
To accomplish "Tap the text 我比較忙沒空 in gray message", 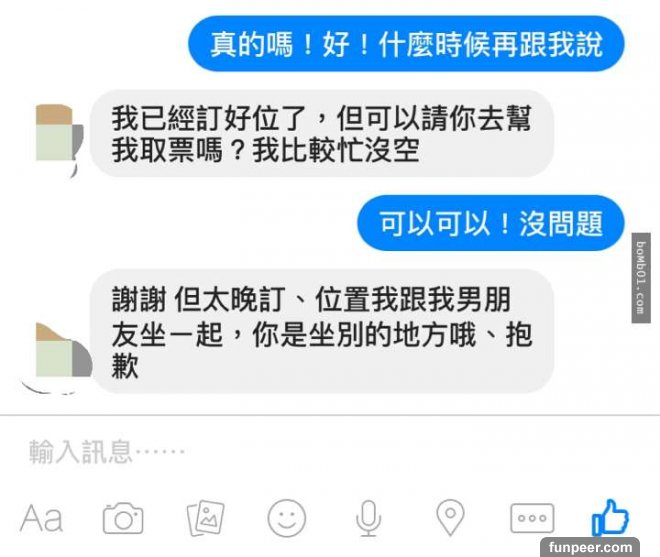I will click(x=335, y=150).
